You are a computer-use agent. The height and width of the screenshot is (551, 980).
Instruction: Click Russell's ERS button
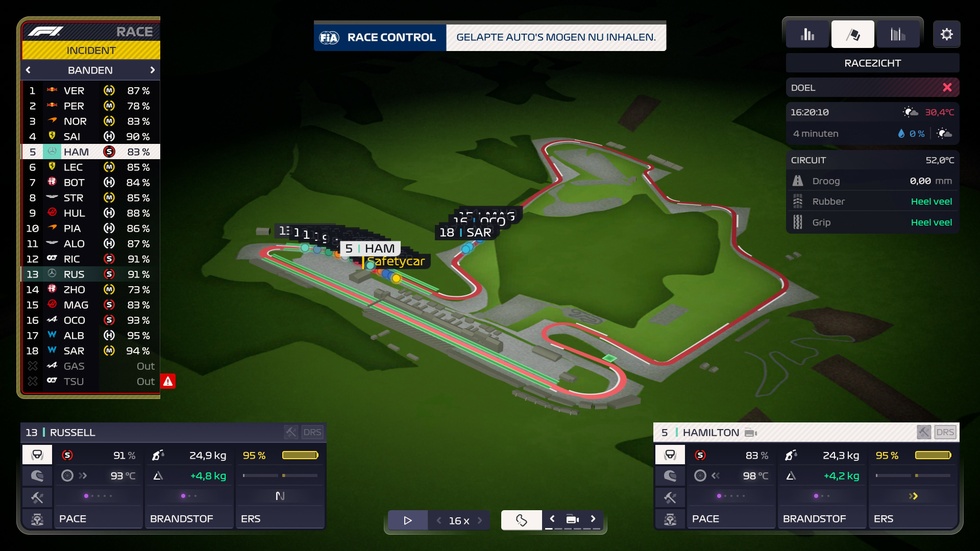(x=280, y=519)
